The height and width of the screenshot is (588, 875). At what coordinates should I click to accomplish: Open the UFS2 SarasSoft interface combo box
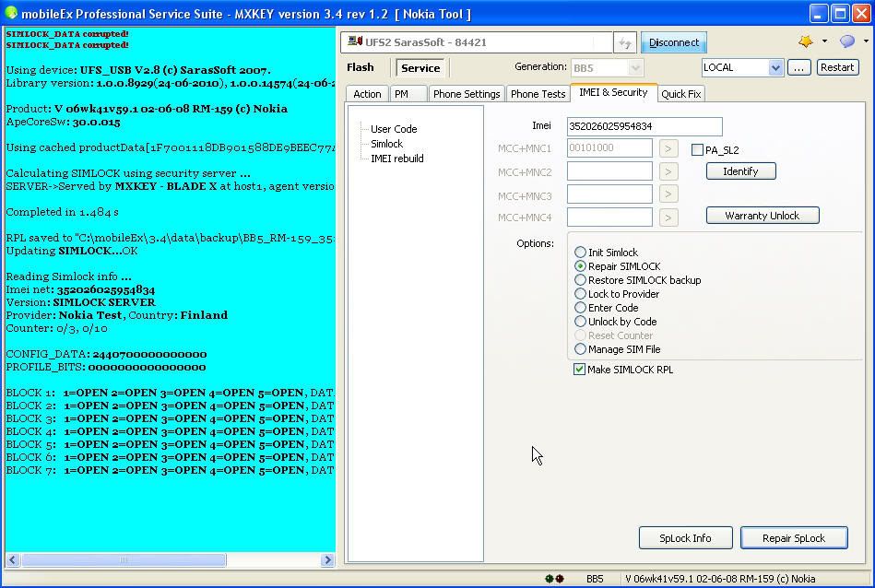[477, 42]
